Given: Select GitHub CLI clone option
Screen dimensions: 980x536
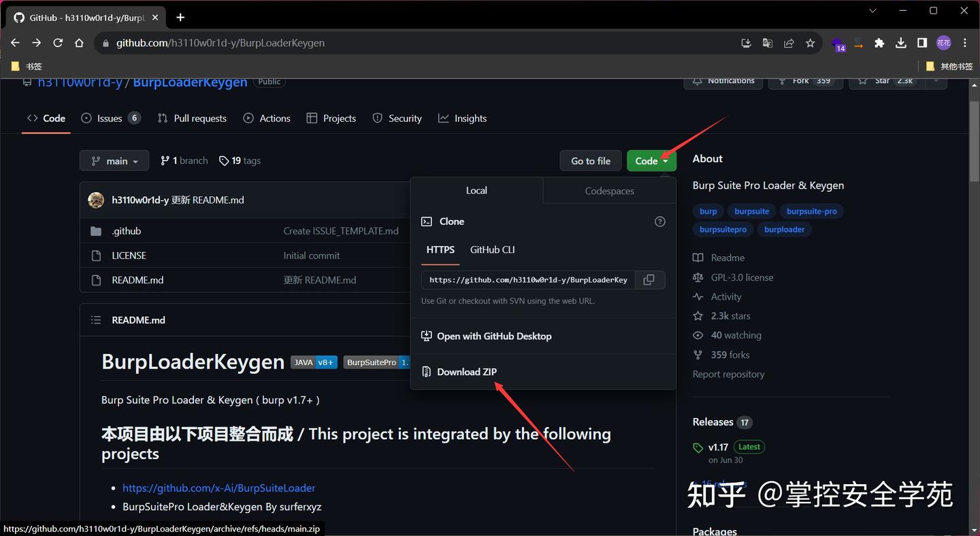Looking at the screenshot, I should coord(492,250).
